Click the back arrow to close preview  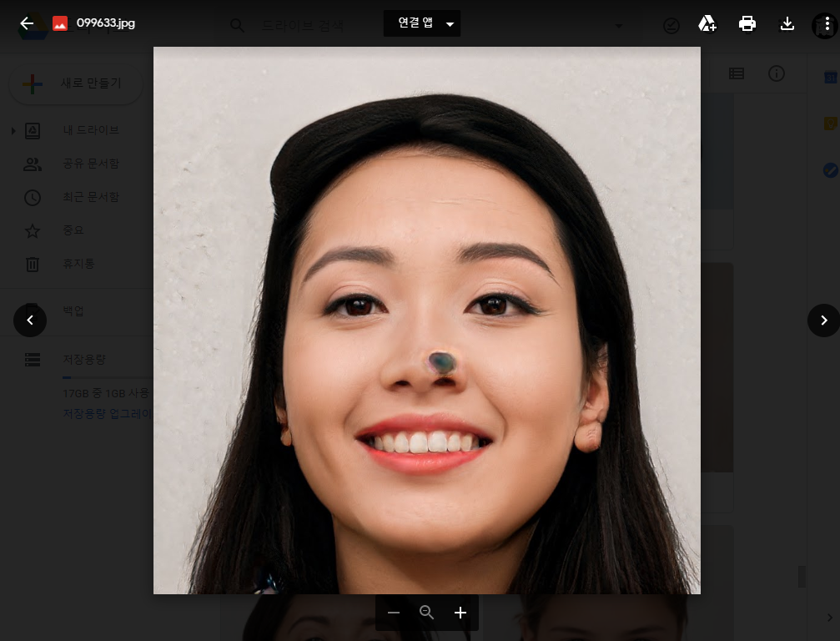point(26,23)
